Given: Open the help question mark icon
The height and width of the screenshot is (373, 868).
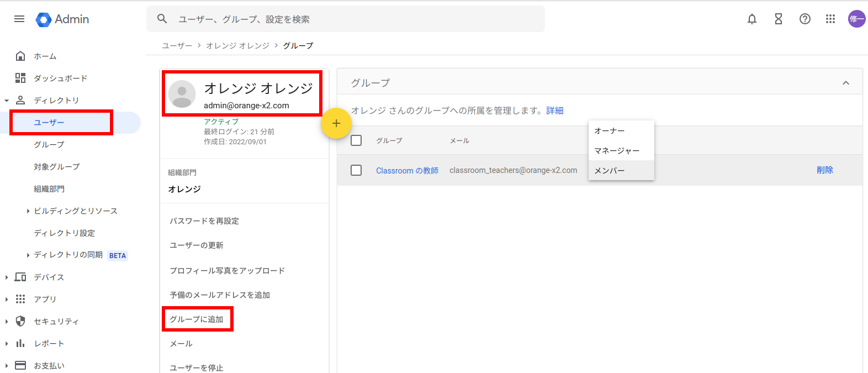Looking at the screenshot, I should click(x=805, y=19).
